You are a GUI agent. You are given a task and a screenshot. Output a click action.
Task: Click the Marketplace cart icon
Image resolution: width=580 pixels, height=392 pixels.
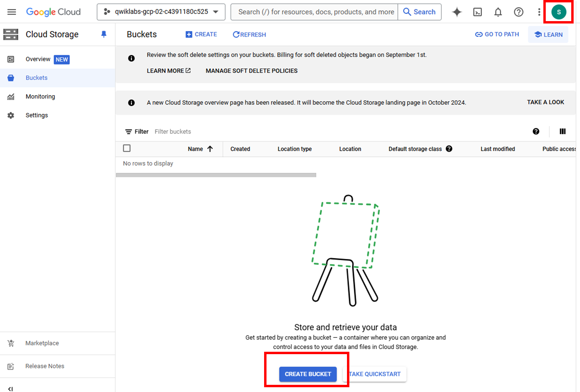coord(11,343)
